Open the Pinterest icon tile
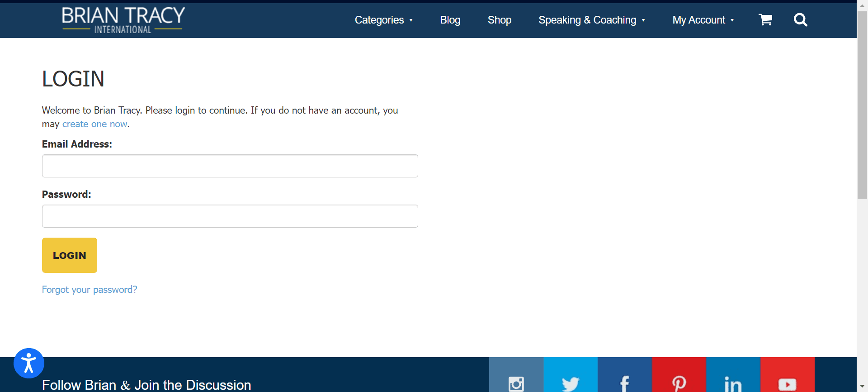This screenshot has width=868, height=392. [x=679, y=379]
